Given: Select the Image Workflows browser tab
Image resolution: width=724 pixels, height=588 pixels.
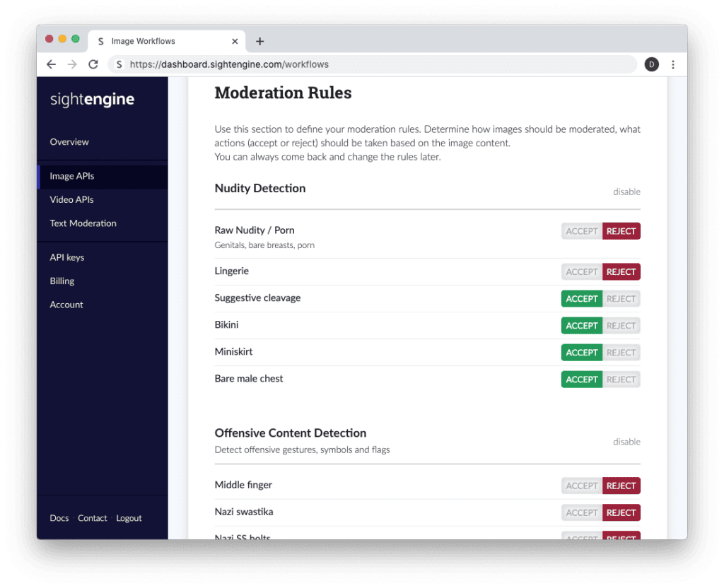Looking at the screenshot, I should pyautogui.click(x=166, y=42).
